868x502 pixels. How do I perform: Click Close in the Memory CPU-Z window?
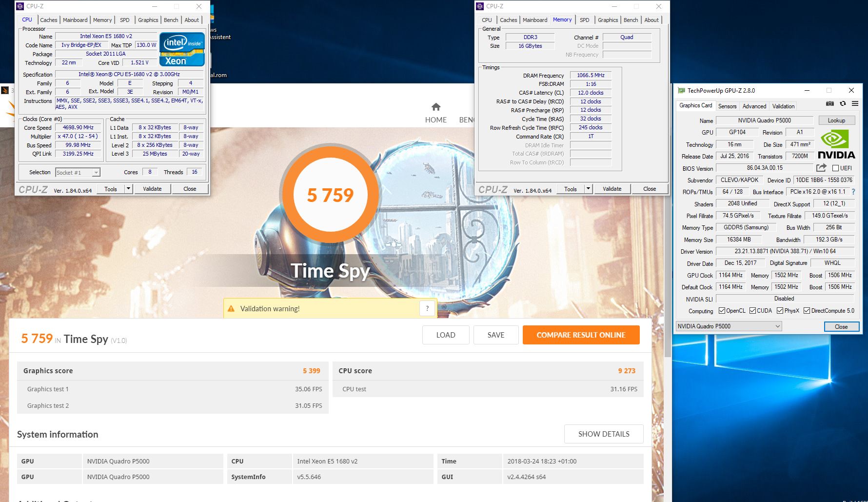click(650, 189)
